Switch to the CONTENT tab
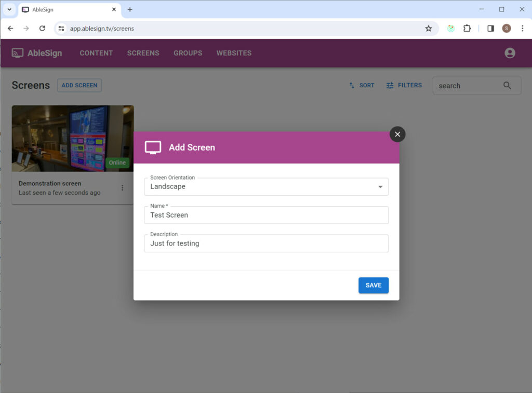The width and height of the screenshot is (532, 393). tap(96, 52)
